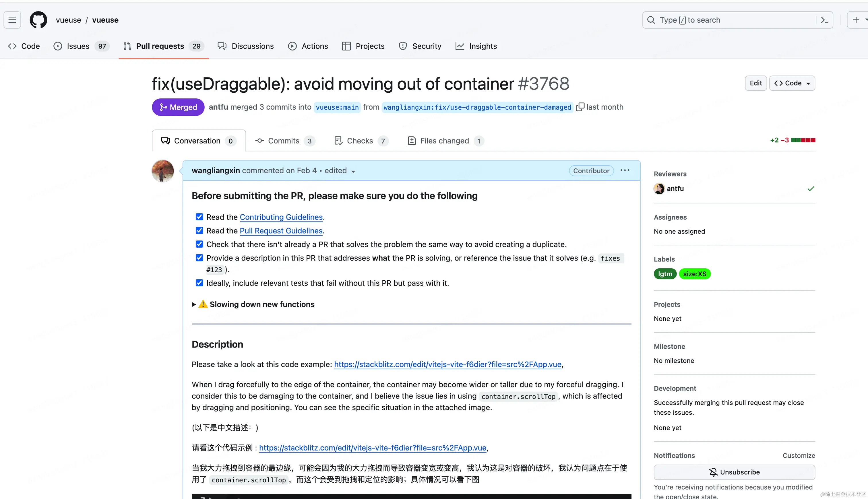868x499 pixels.
Task: Click the GitHub logo icon
Action: coord(38,20)
